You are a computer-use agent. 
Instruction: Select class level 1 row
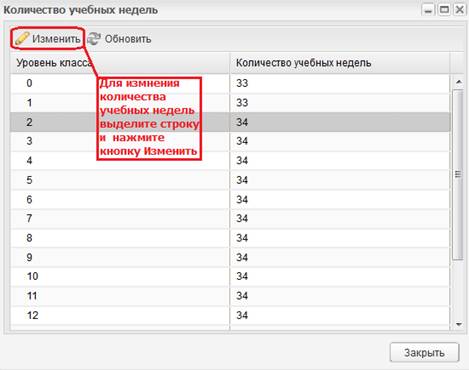click(x=230, y=103)
